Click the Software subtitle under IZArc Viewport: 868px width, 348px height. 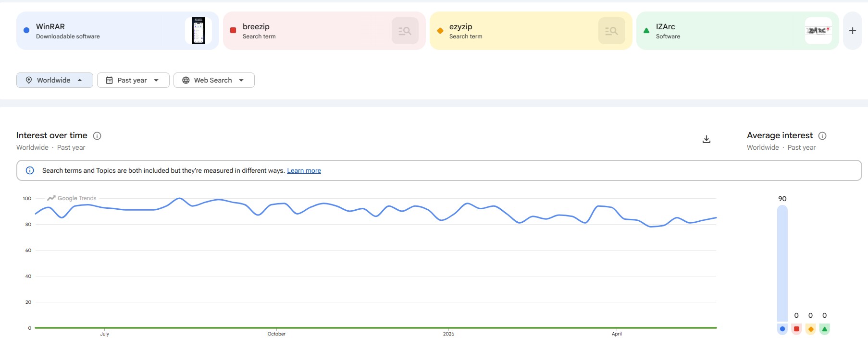(668, 36)
